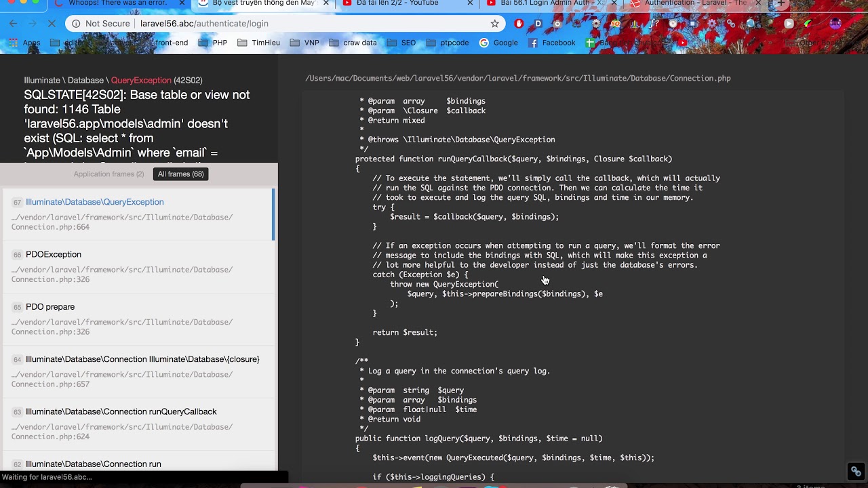This screenshot has width=868, height=488.
Task: Switch to the 'Bộ vest truyền thống' tab
Action: (x=263, y=4)
